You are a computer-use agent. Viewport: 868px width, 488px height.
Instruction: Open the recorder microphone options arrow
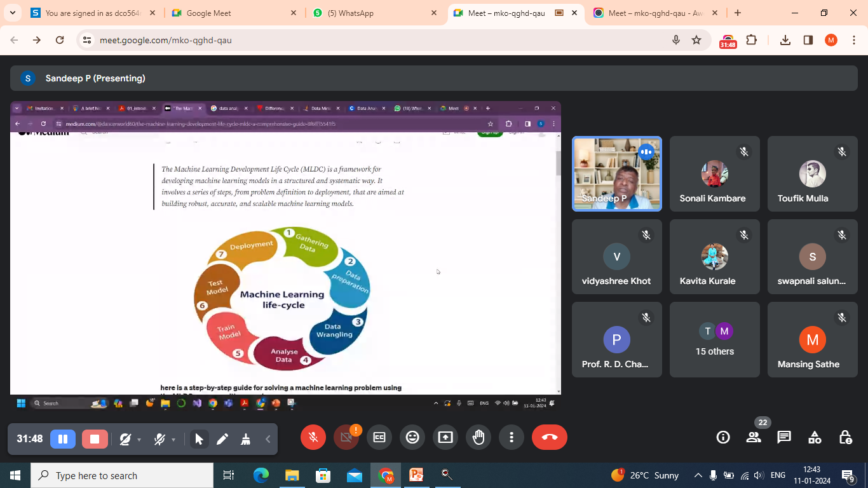(173, 440)
